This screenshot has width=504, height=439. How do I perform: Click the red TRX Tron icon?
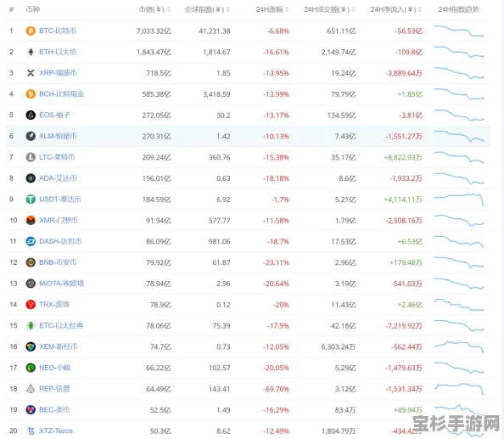31,305
